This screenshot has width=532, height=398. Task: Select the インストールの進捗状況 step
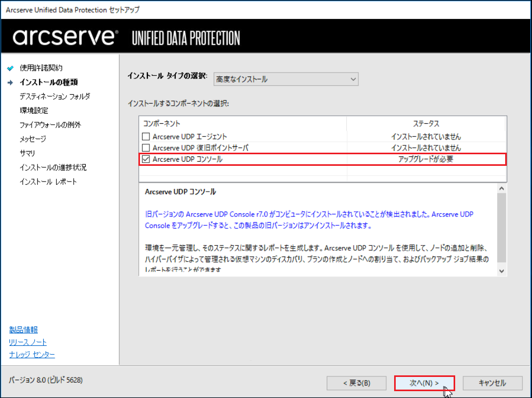(x=53, y=167)
